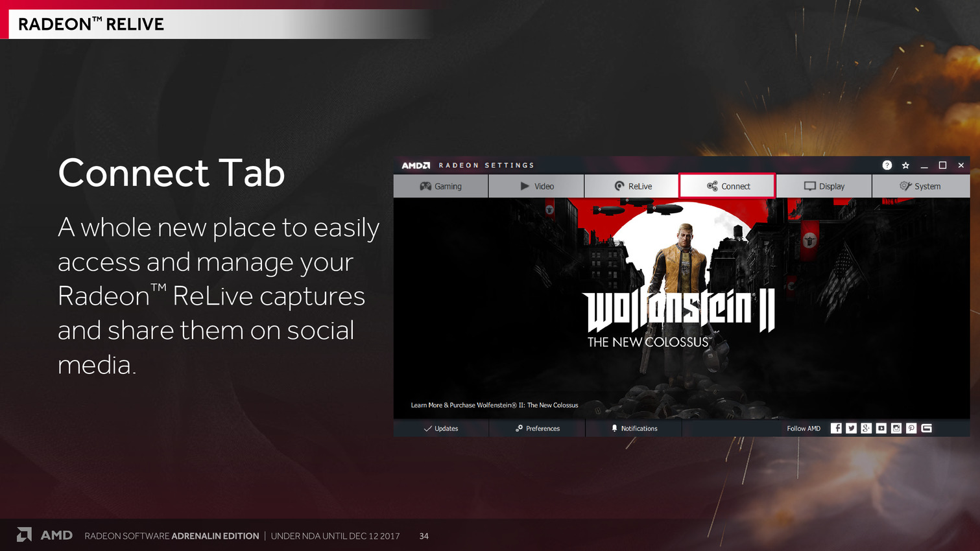Select the ReLive tab

(632, 186)
